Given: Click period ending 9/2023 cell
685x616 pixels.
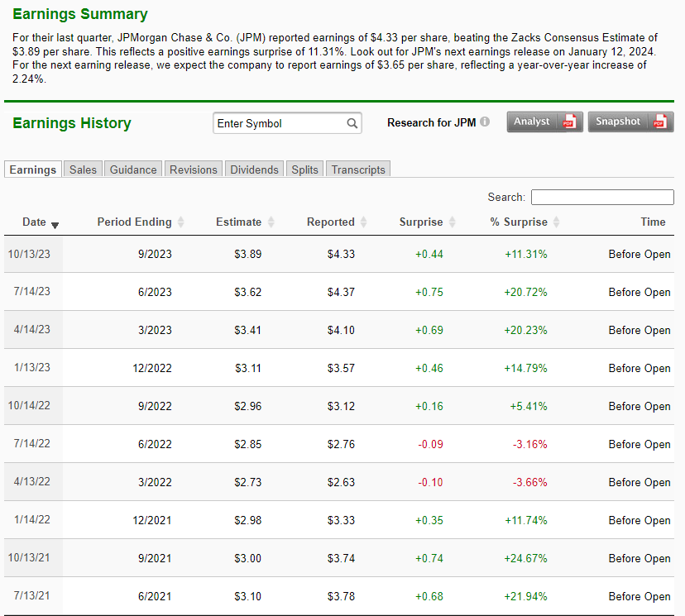Looking at the screenshot, I should coord(155,254).
